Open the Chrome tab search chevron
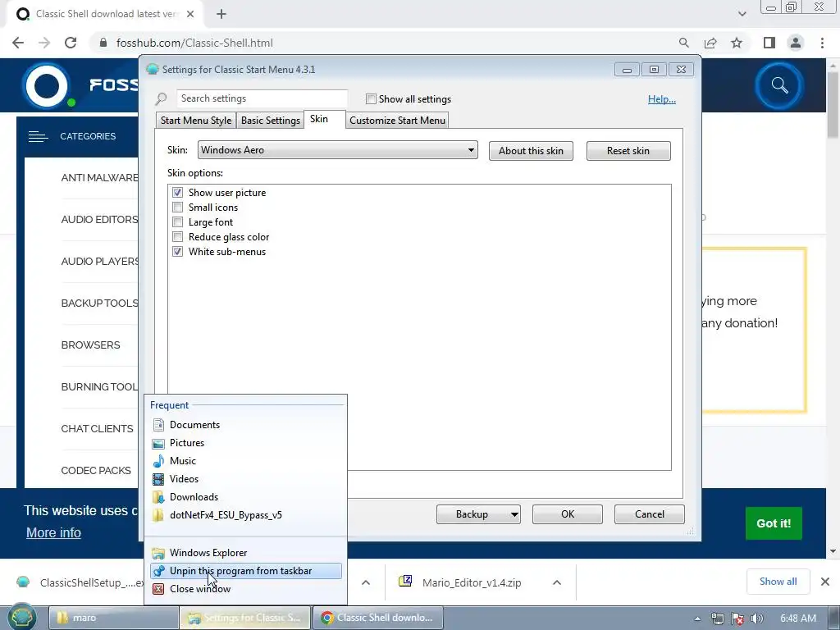The height and width of the screenshot is (630, 840). coord(742,14)
